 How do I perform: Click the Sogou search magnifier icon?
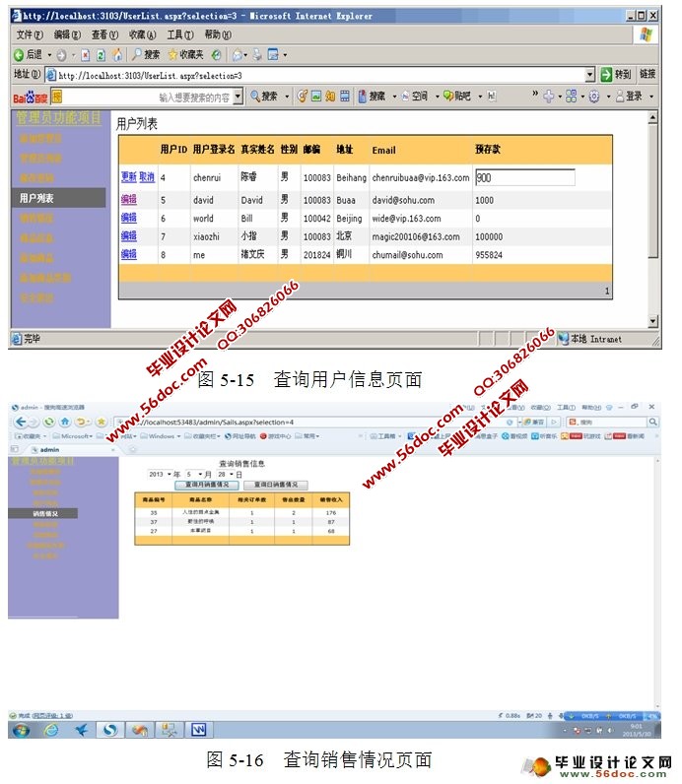coord(652,423)
